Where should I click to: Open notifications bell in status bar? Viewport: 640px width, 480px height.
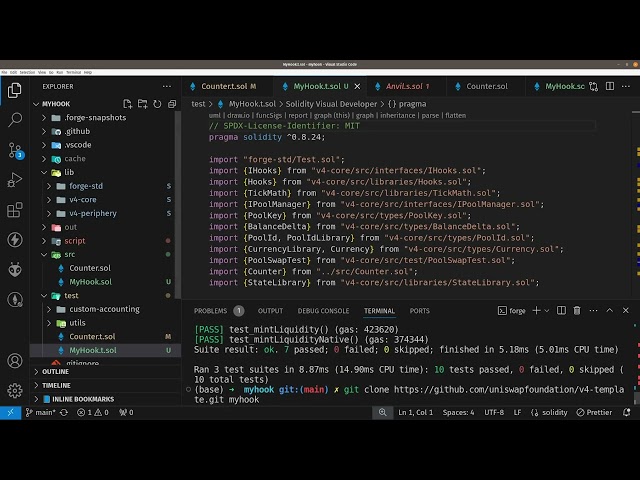[627, 413]
